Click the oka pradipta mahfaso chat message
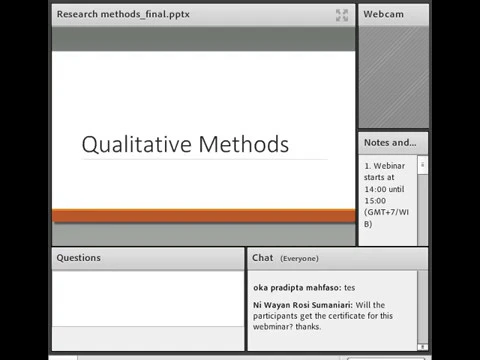This screenshot has width=480, height=360. click(304, 288)
